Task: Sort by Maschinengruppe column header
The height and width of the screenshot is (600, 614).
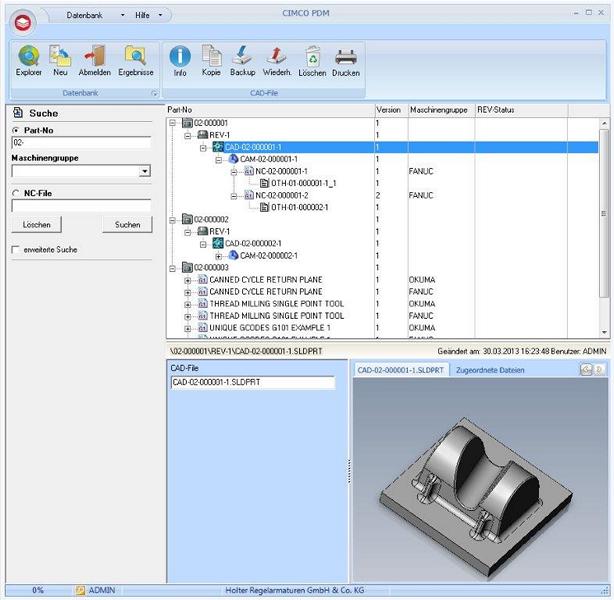Action: point(441,110)
